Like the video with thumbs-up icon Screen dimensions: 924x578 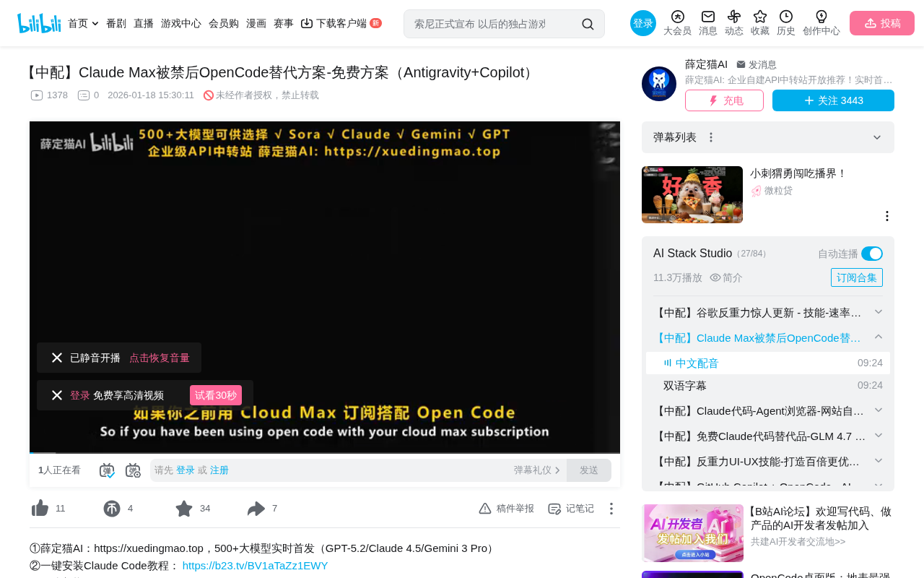click(x=40, y=509)
